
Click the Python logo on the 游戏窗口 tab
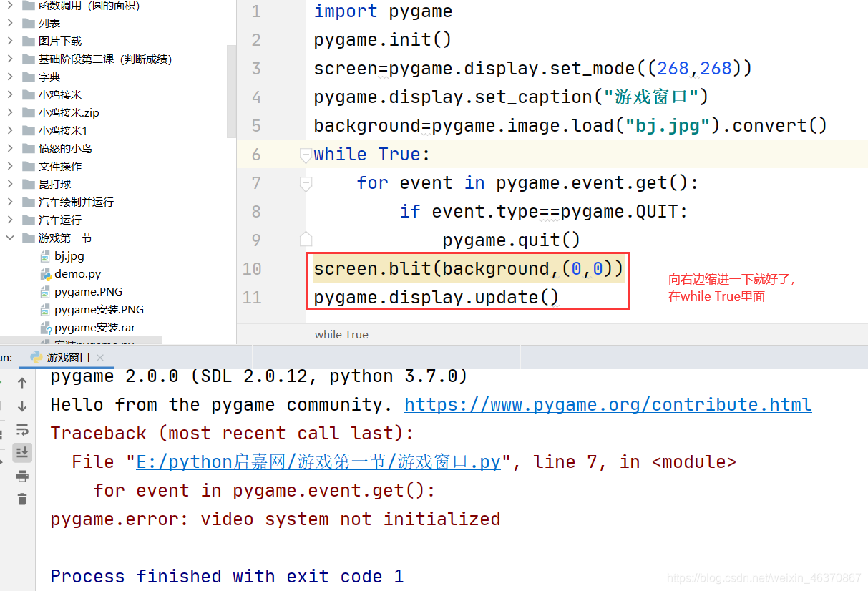click(36, 356)
